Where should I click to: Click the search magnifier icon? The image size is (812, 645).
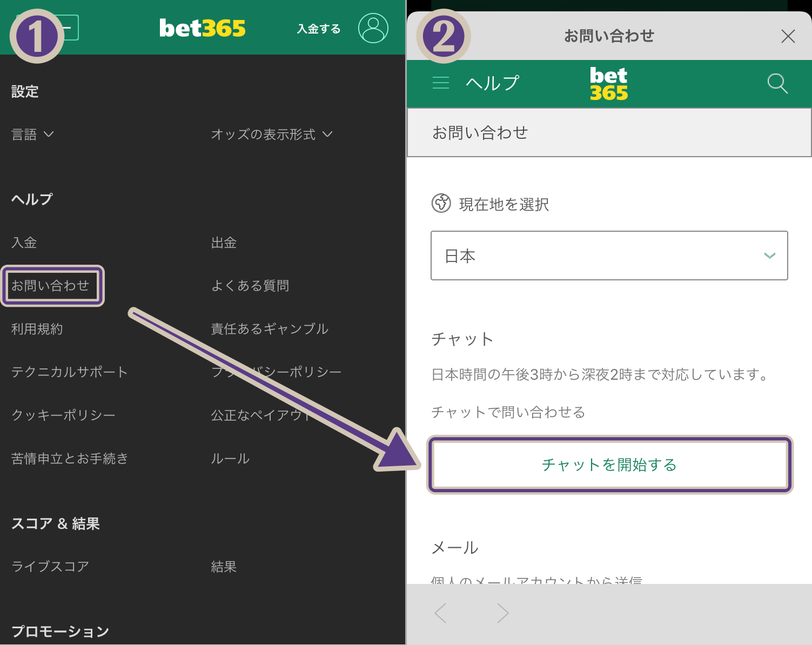tap(777, 83)
